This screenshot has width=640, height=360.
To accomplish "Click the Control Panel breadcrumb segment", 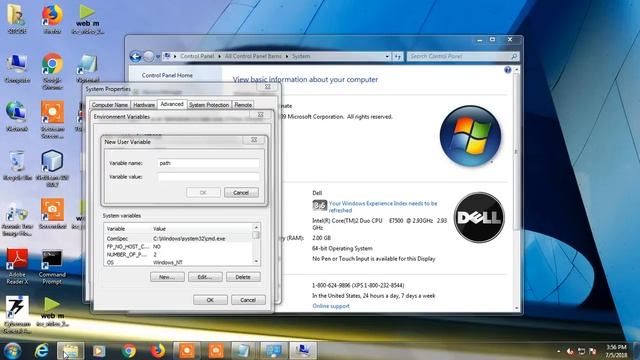I will pyautogui.click(x=197, y=56).
